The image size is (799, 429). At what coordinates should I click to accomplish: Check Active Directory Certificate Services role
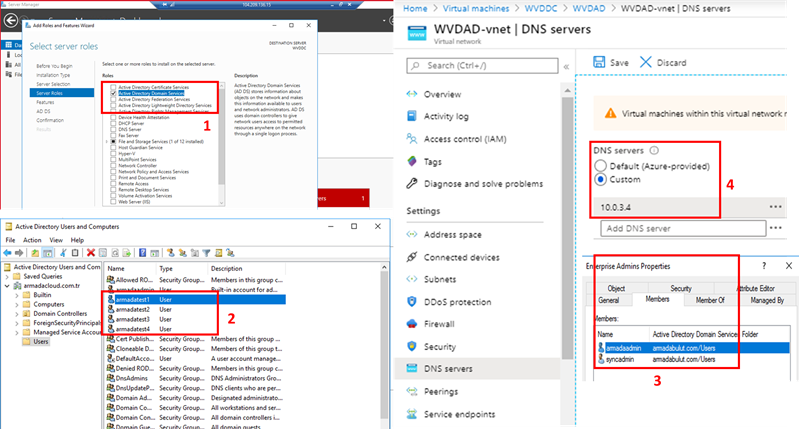coord(113,87)
